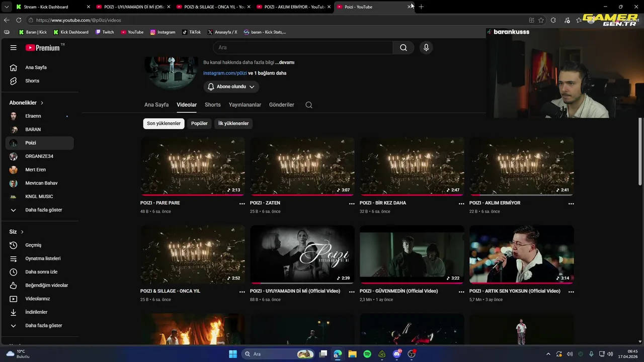Screen dimensions: 644x362
Task: Expand Daha fazla göster under Abonelikler
Action: tap(39, 210)
